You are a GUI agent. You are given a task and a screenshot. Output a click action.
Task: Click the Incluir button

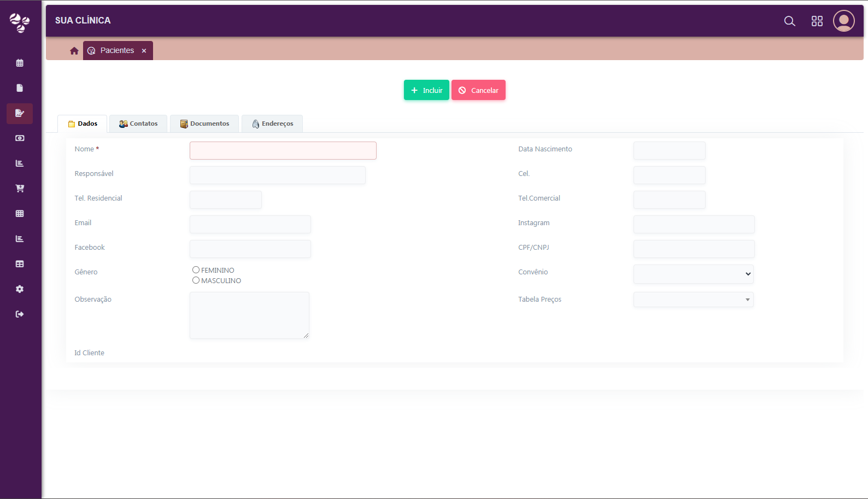[x=426, y=90]
